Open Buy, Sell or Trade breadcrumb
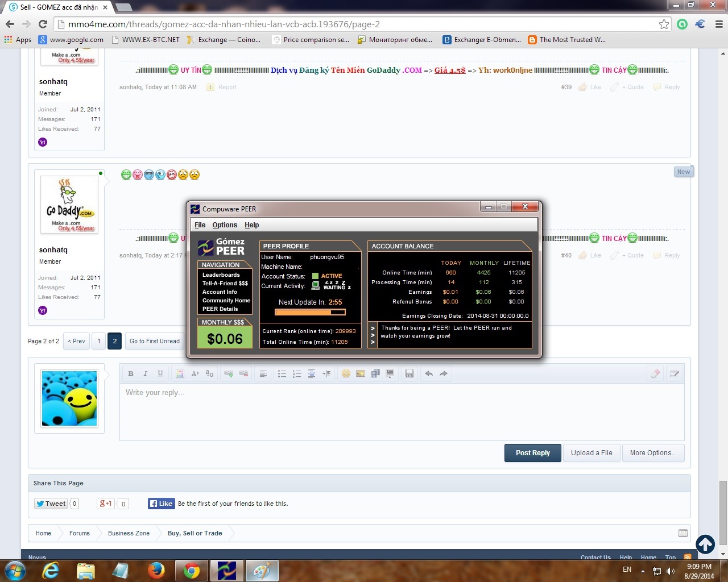The width and height of the screenshot is (728, 582). tap(195, 533)
